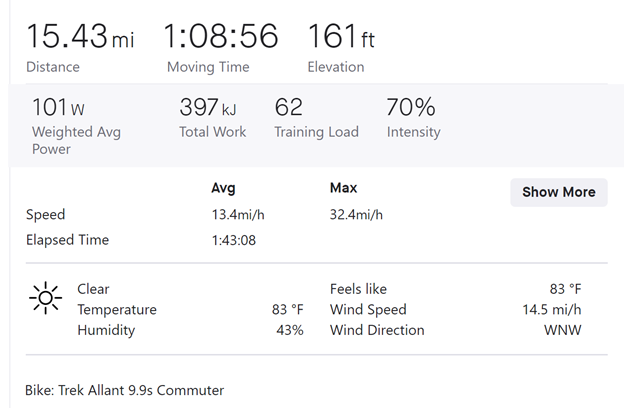
Task: Click the 32.4mi/h max speed value
Action: (x=357, y=215)
